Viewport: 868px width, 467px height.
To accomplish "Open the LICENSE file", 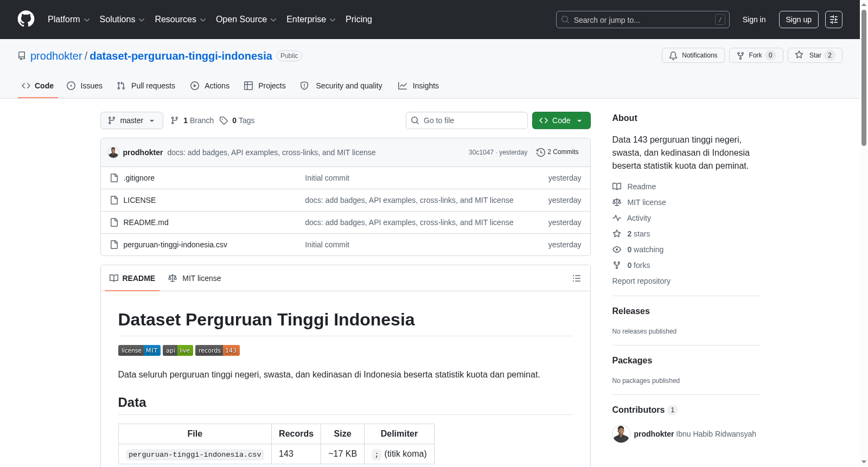I will pos(139,200).
